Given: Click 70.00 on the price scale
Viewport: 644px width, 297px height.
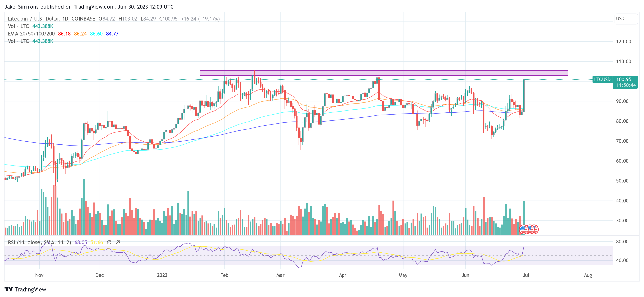Looking at the screenshot, I should coord(622,141).
